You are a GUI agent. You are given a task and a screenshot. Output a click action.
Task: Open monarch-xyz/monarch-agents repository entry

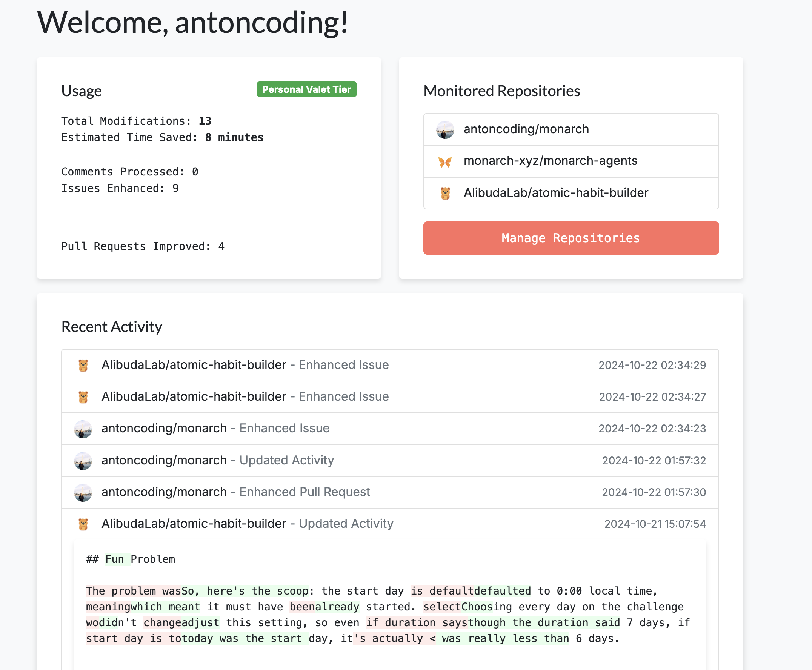[x=550, y=161]
